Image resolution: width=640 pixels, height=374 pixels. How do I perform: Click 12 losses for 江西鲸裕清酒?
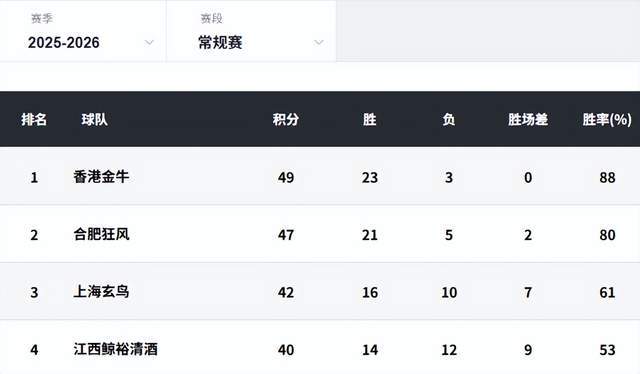click(449, 350)
